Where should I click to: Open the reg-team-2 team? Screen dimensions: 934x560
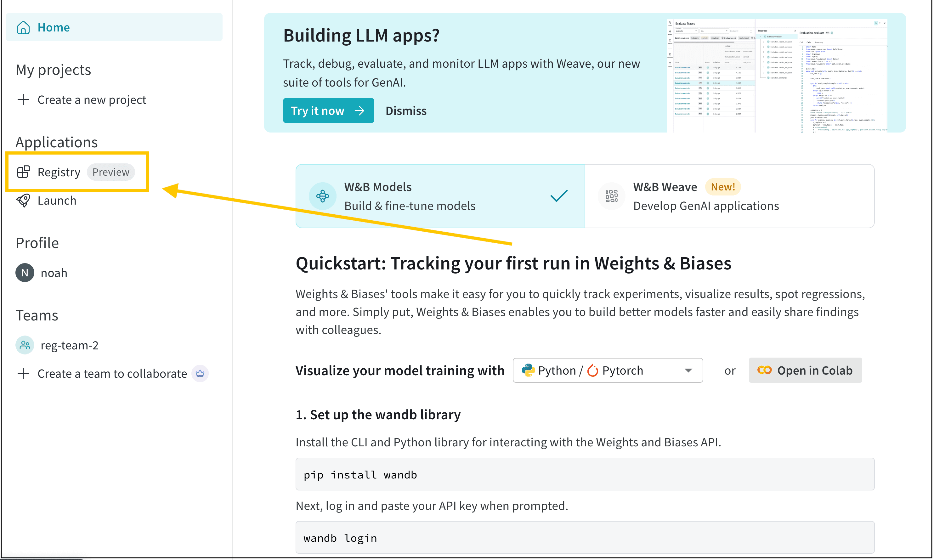point(70,345)
